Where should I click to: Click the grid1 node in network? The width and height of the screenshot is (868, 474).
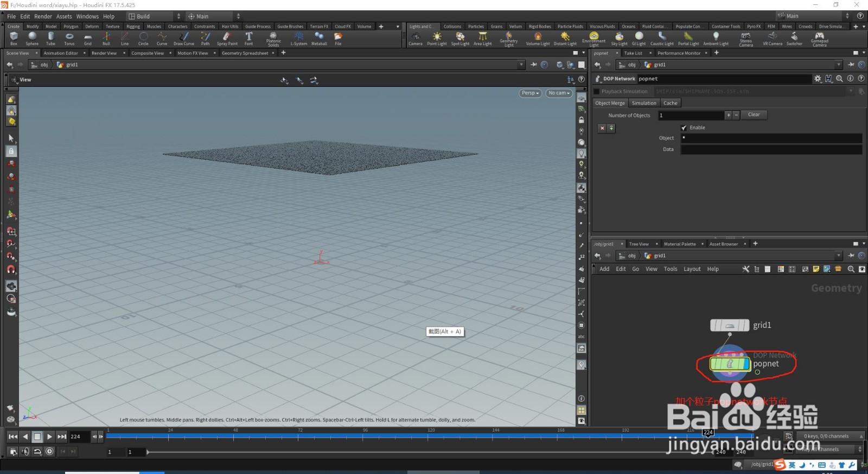tap(730, 325)
